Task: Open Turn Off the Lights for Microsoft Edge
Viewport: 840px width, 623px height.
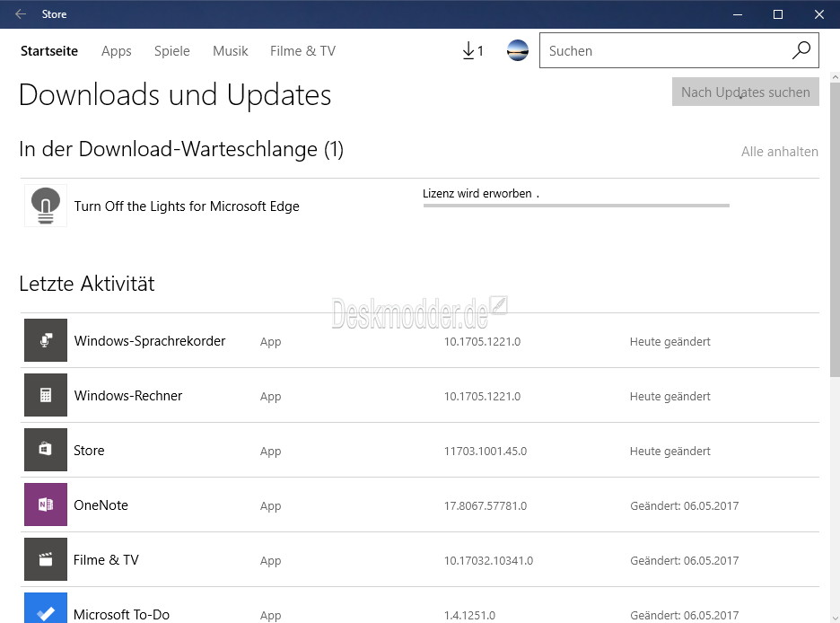Action: pos(187,206)
